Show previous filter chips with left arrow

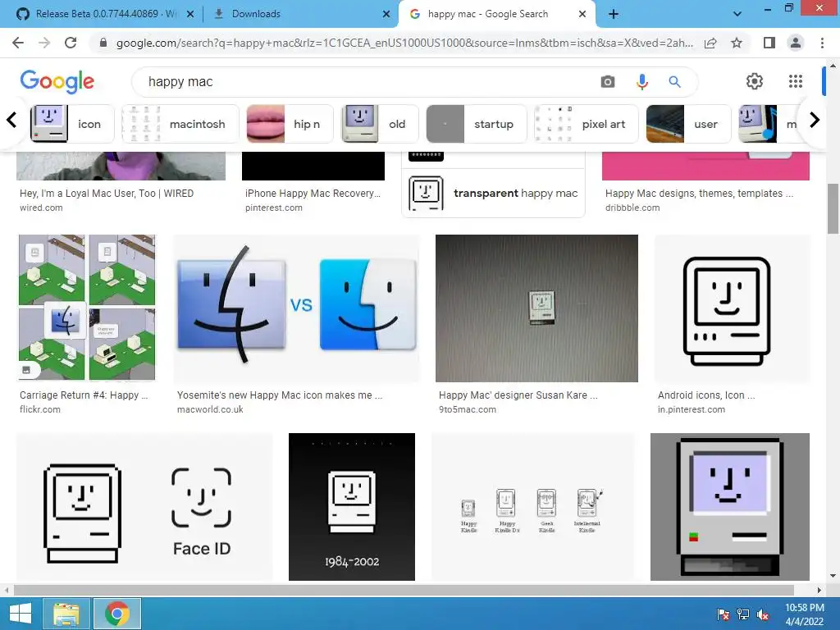11,120
